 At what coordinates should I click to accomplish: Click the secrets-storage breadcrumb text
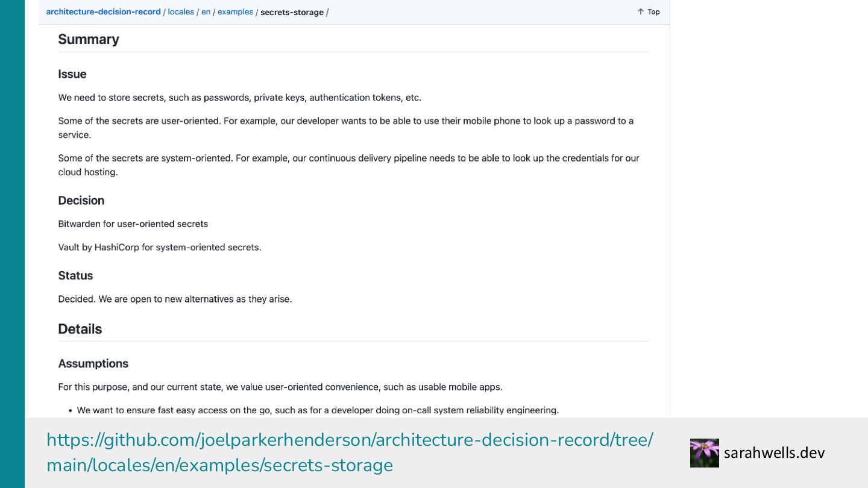point(292,12)
